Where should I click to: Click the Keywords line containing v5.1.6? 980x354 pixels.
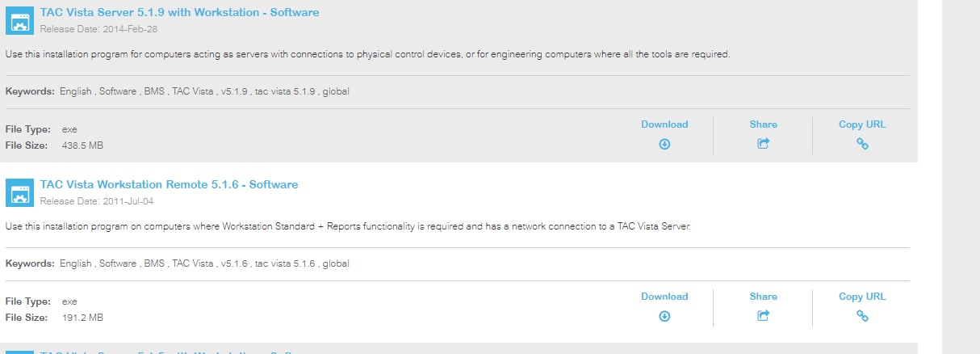[178, 263]
